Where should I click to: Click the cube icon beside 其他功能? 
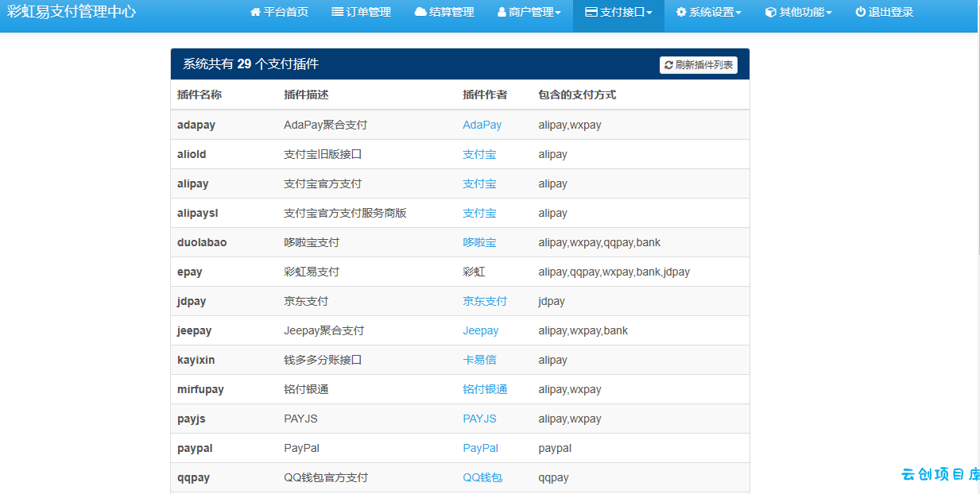pos(770,13)
